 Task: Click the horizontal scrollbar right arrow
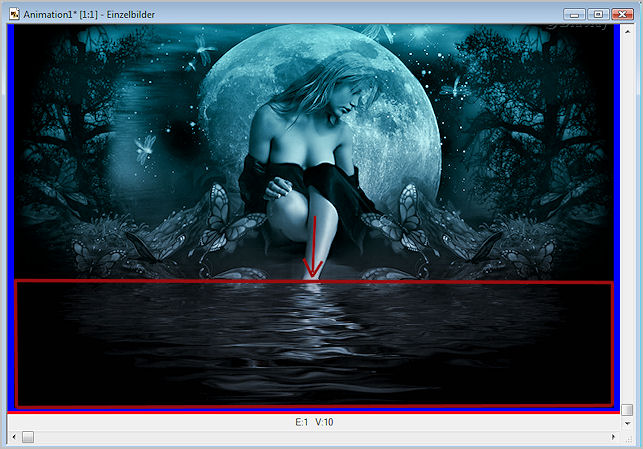[613, 437]
